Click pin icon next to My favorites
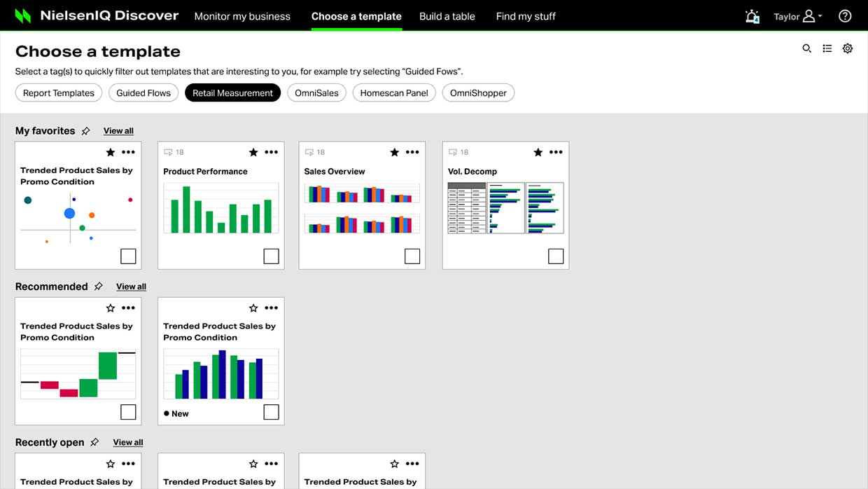This screenshot has width=868, height=489. pyautogui.click(x=85, y=131)
